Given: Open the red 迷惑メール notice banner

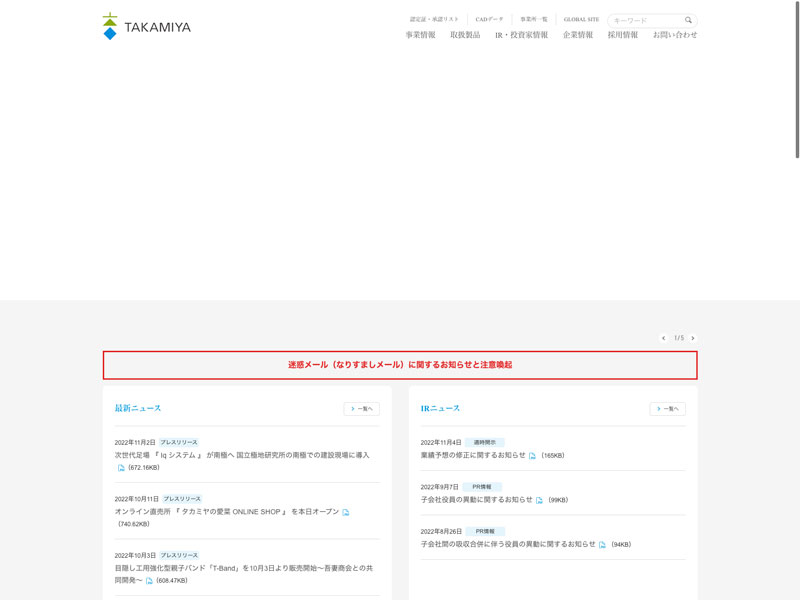Looking at the screenshot, I should [x=400, y=365].
